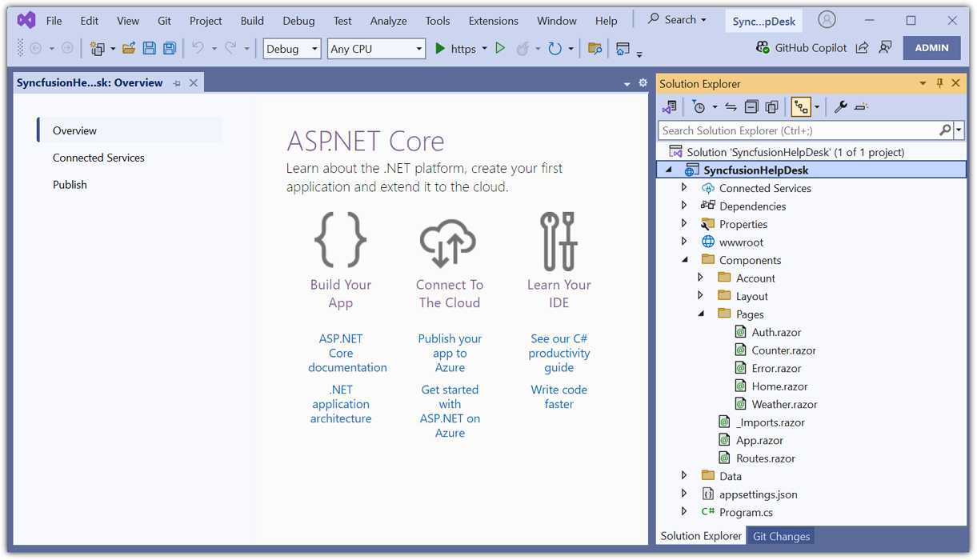The image size is (977, 560).
Task: Select appsettings.json in Solution Explorer
Action: pyautogui.click(x=758, y=494)
